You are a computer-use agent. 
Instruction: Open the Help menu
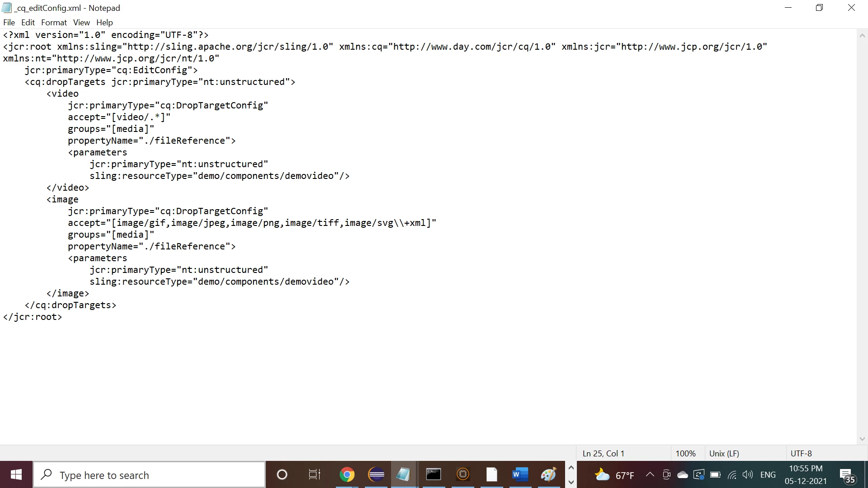coord(104,23)
